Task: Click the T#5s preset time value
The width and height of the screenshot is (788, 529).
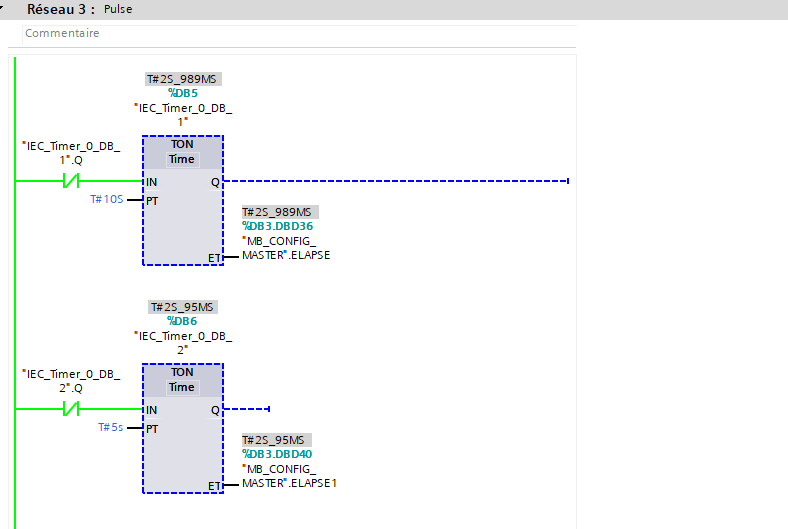Action: [110, 427]
